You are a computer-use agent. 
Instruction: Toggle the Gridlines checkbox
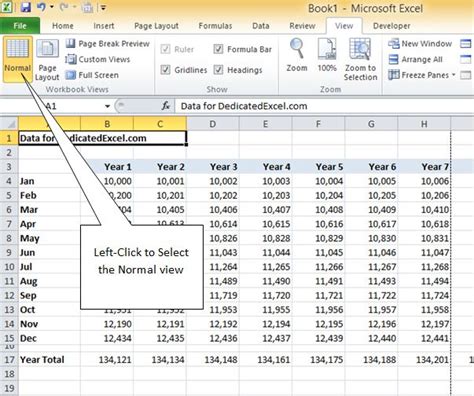(x=165, y=70)
